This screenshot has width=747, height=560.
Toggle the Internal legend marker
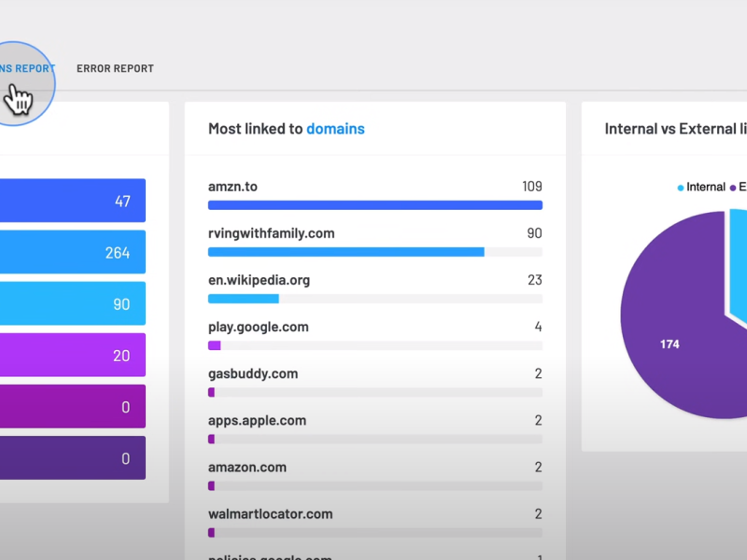[x=681, y=188]
